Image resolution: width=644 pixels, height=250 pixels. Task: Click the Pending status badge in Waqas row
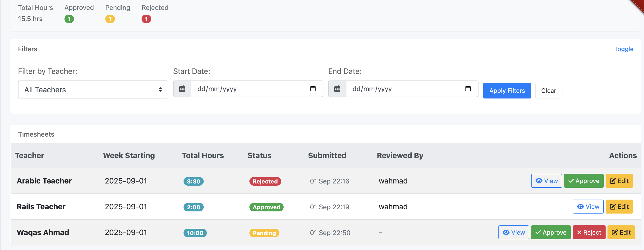click(264, 233)
